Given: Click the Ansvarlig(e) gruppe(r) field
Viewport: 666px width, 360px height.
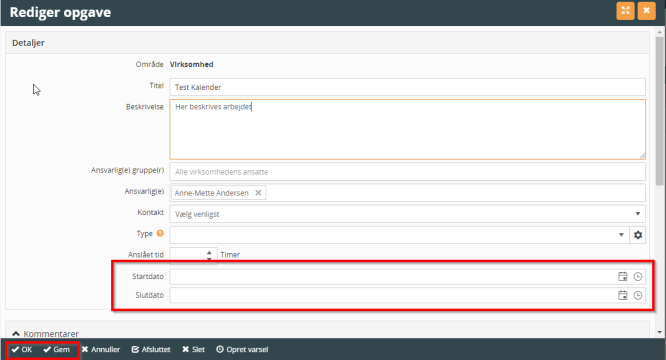Looking at the screenshot, I should point(407,172).
